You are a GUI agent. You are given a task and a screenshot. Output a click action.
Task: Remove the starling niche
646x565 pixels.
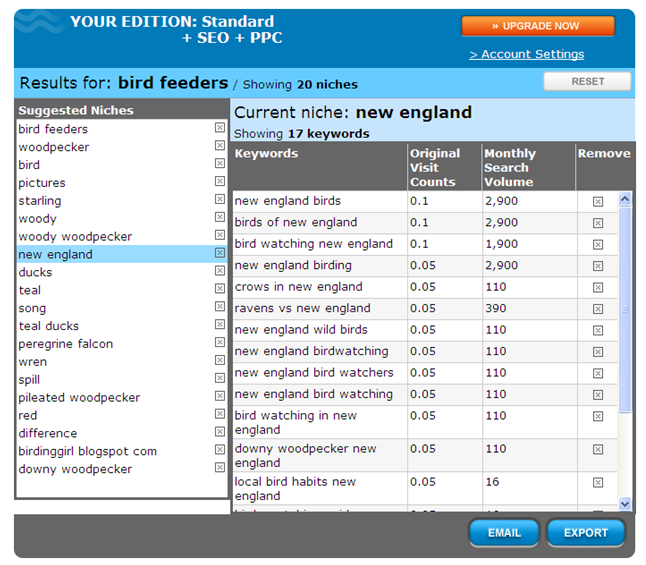220,199
